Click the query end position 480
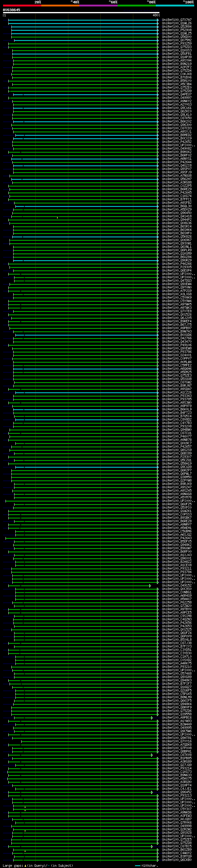The width and height of the screenshot is (197, 868). click(x=155, y=15)
